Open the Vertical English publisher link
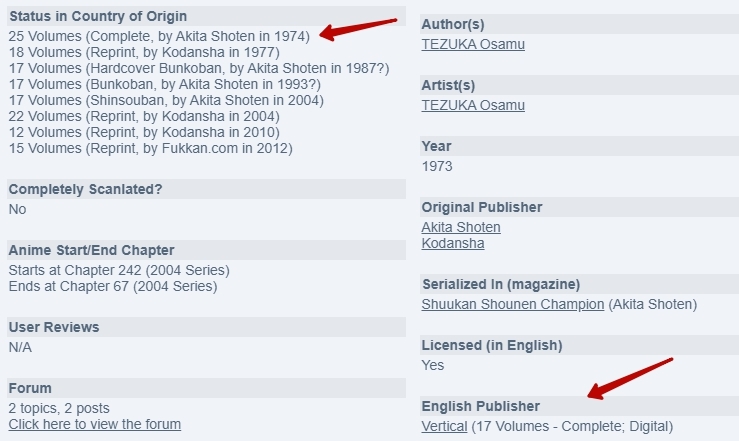Image resolution: width=739 pixels, height=441 pixels. [x=444, y=426]
